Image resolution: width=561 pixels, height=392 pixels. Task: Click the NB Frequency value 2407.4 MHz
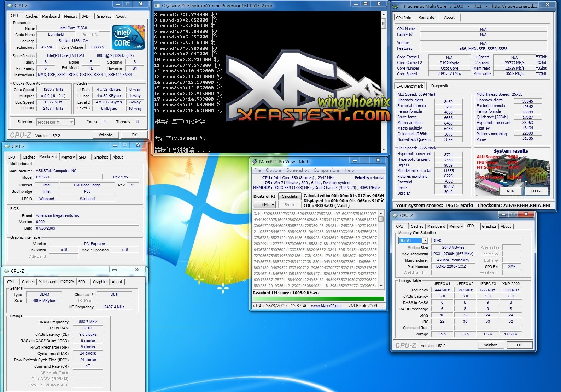pos(114,307)
